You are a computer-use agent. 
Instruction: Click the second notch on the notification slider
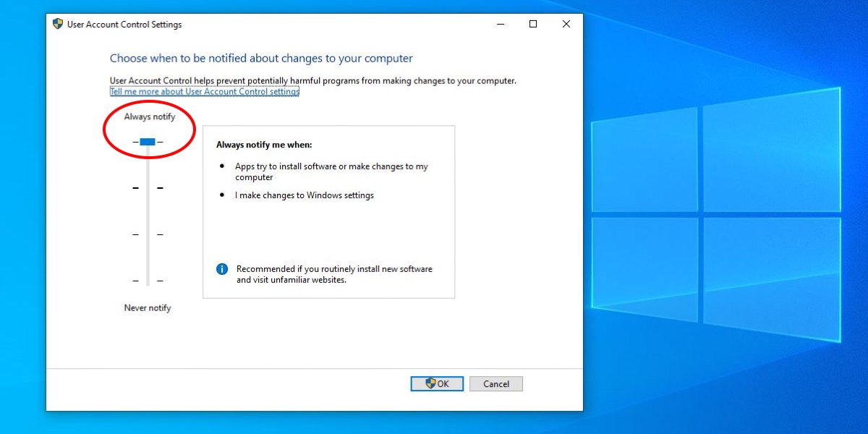click(x=148, y=187)
